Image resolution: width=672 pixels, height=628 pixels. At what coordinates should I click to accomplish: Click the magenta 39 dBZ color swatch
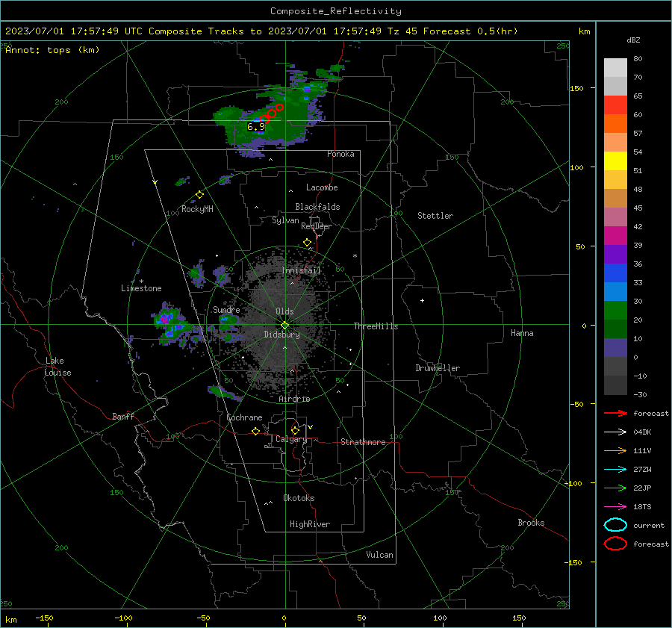[x=615, y=235]
